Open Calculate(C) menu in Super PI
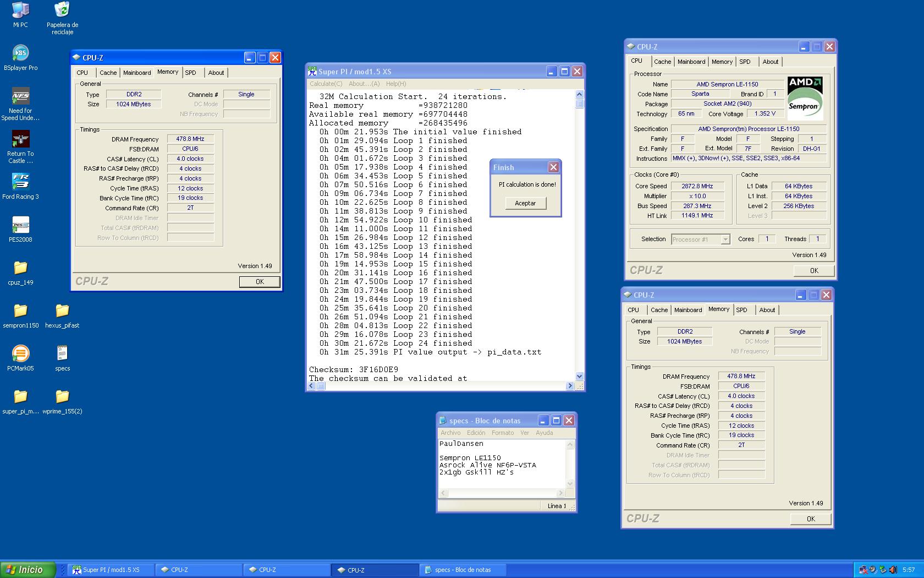Screen dimensions: 924x578 [326, 84]
